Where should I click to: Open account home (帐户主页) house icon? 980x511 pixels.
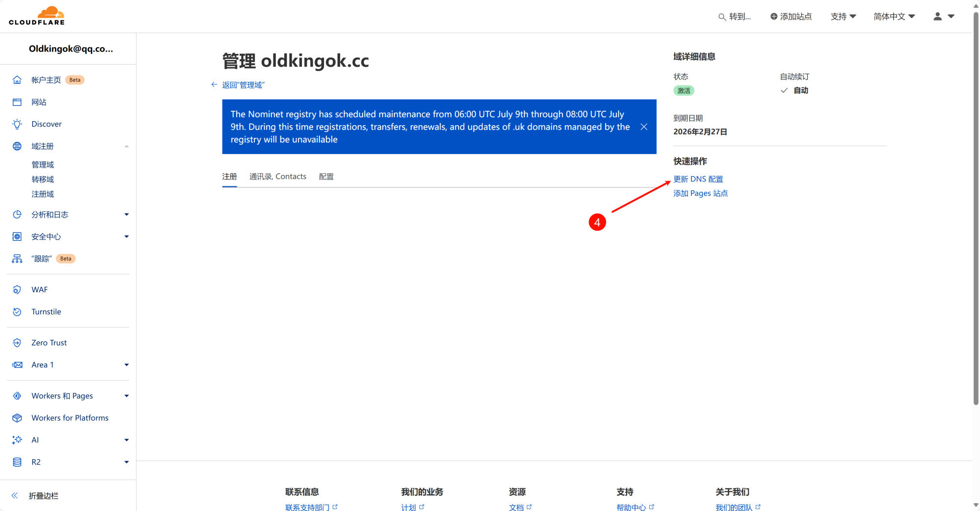coord(17,80)
